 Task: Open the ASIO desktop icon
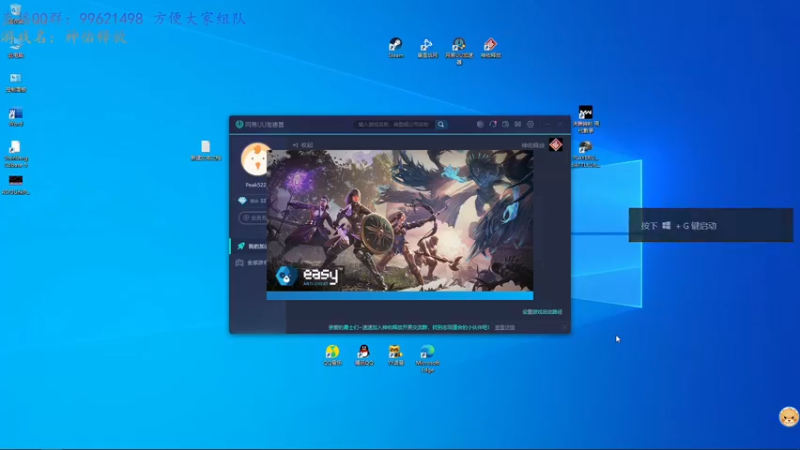[15, 185]
